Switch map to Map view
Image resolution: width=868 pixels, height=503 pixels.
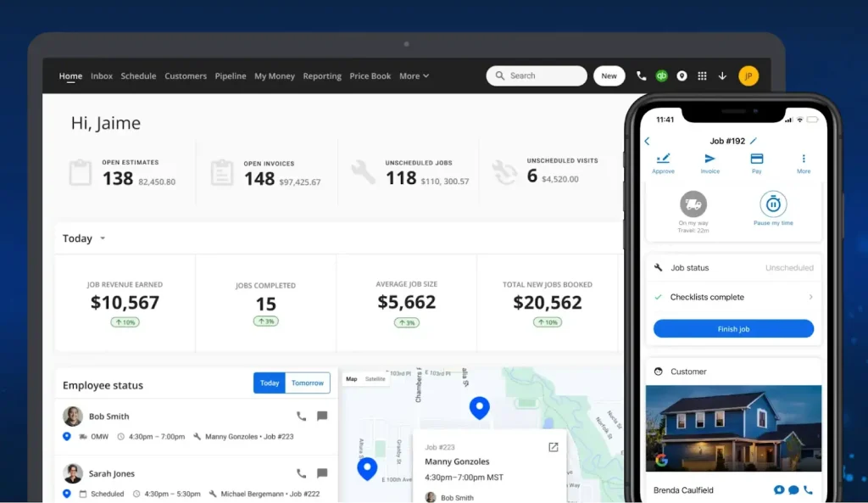[x=352, y=379]
